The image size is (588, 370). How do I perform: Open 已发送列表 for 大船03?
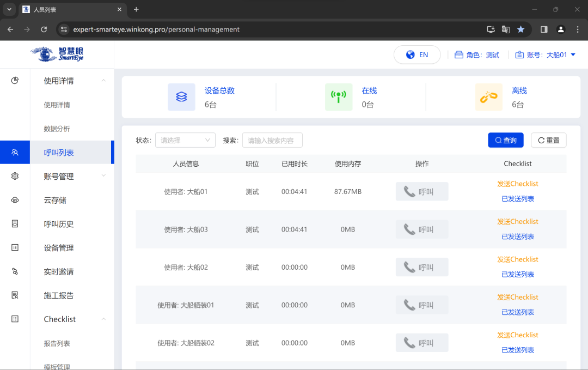[x=518, y=236]
